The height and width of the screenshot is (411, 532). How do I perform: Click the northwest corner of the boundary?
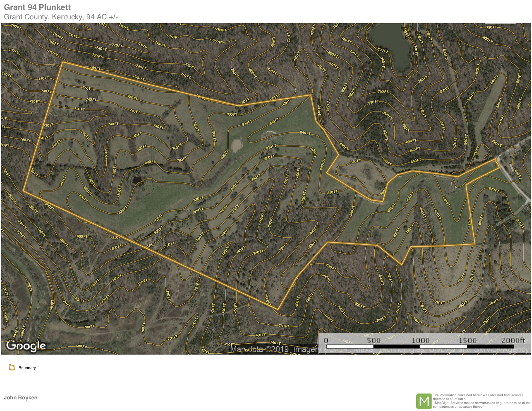click(x=62, y=62)
